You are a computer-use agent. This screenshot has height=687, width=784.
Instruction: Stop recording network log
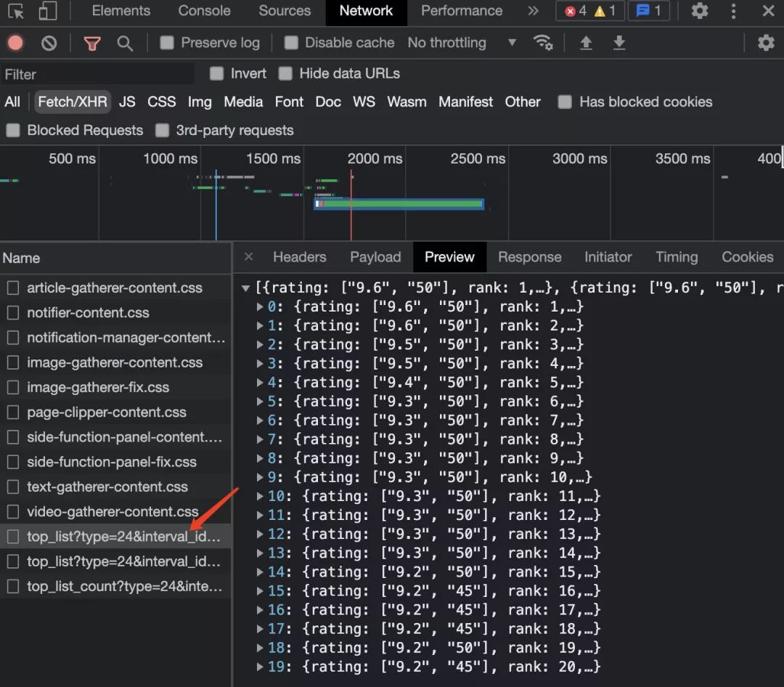click(15, 43)
